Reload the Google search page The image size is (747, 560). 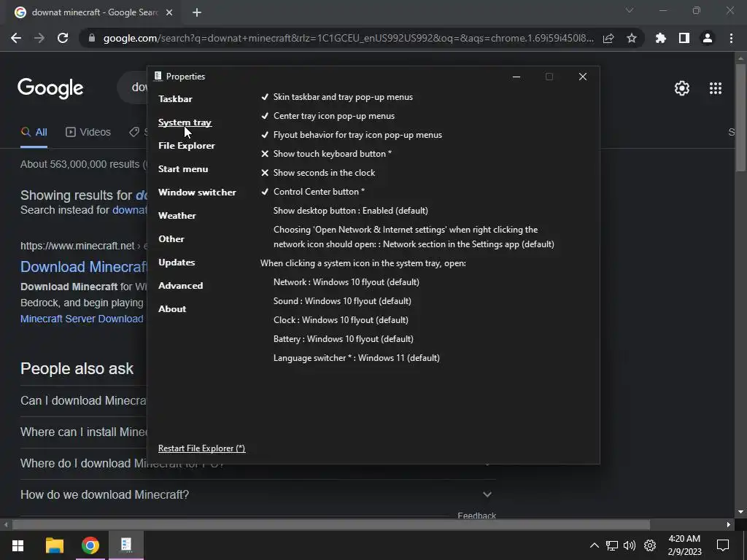tap(63, 38)
